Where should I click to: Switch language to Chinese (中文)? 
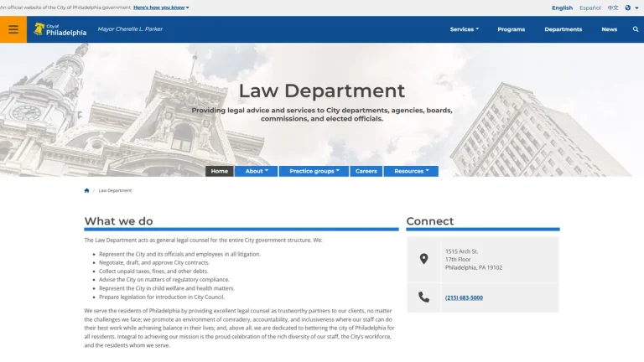click(x=613, y=8)
